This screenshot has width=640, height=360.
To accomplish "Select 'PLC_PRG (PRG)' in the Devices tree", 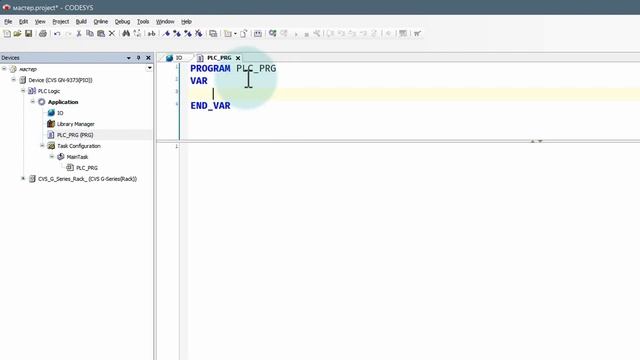I will pos(75,135).
